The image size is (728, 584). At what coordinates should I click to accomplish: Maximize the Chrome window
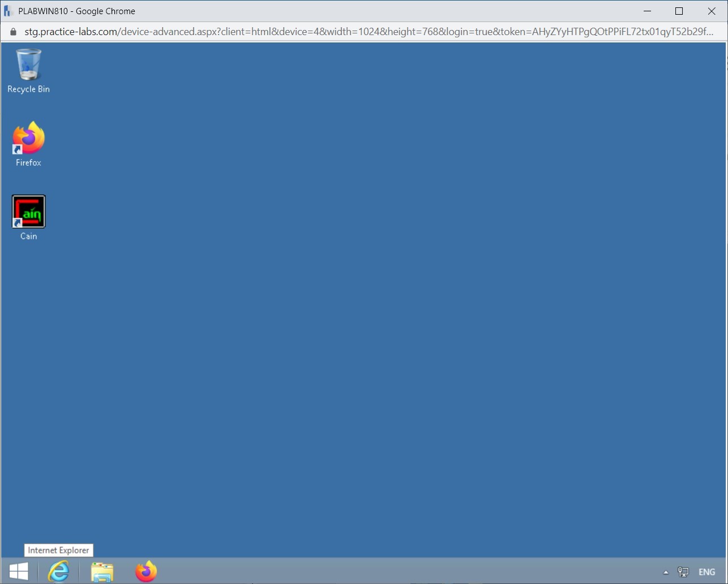click(x=679, y=11)
